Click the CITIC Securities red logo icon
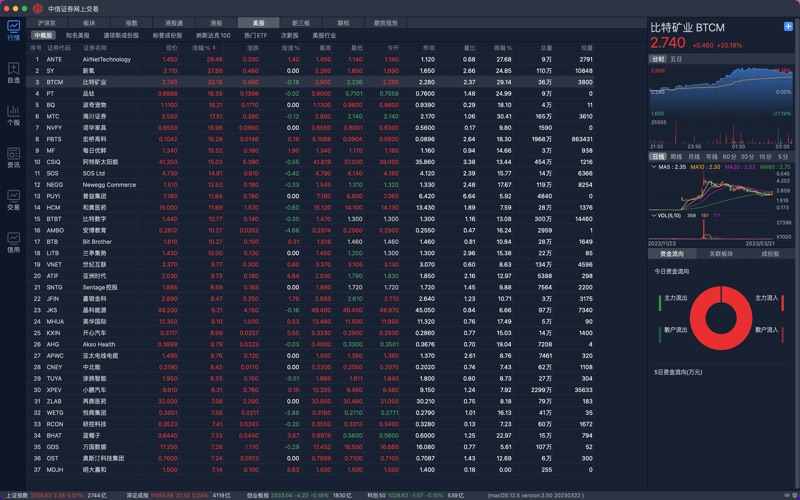The height and width of the screenshot is (500, 800). 38,7
